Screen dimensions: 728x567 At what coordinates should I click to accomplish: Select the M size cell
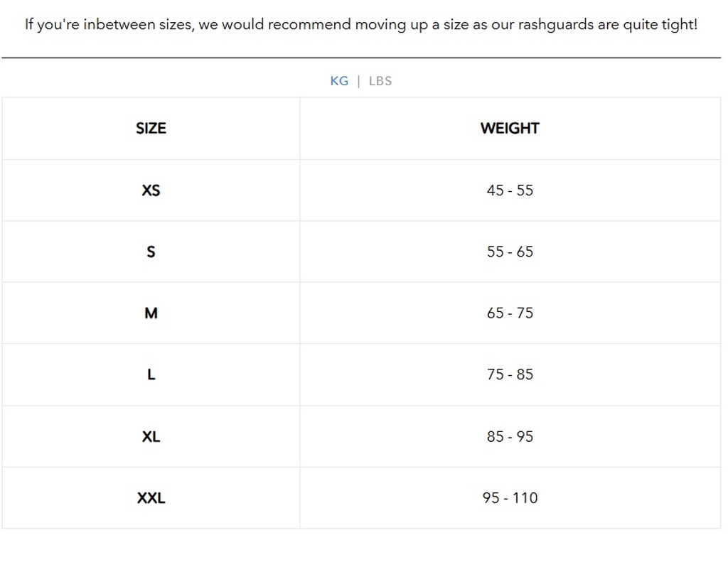click(151, 313)
